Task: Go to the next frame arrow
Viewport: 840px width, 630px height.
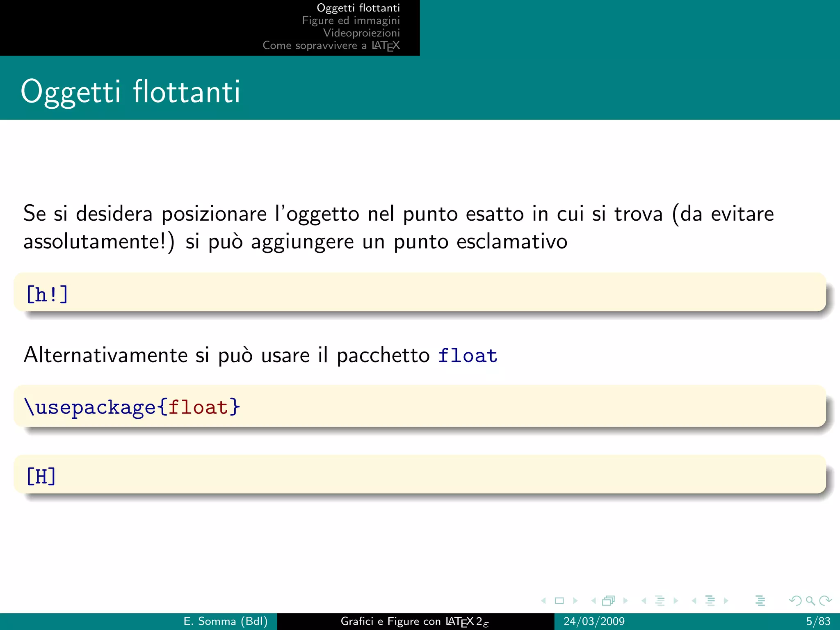Action: pos(625,601)
